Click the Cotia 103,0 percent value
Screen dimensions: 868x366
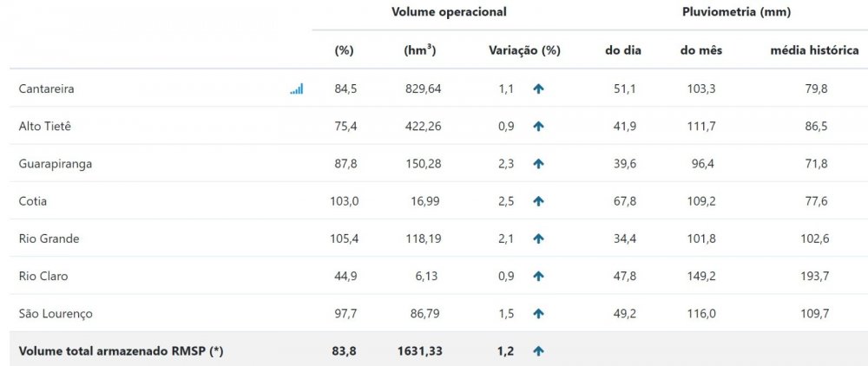coord(345,201)
